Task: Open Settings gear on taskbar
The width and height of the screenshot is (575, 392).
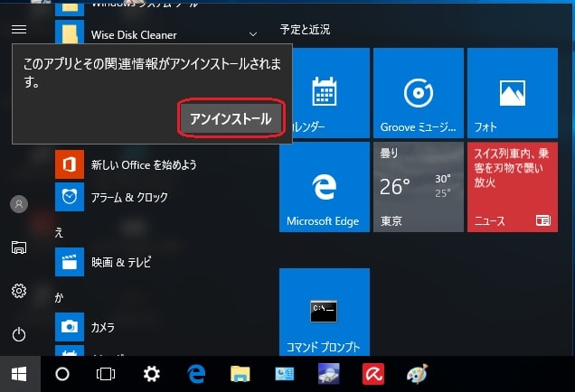Action: click(152, 374)
